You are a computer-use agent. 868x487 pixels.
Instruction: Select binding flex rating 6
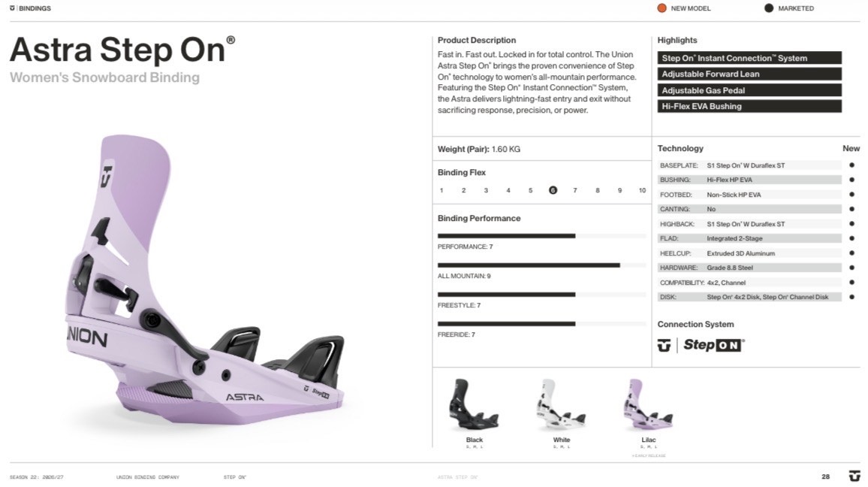553,190
